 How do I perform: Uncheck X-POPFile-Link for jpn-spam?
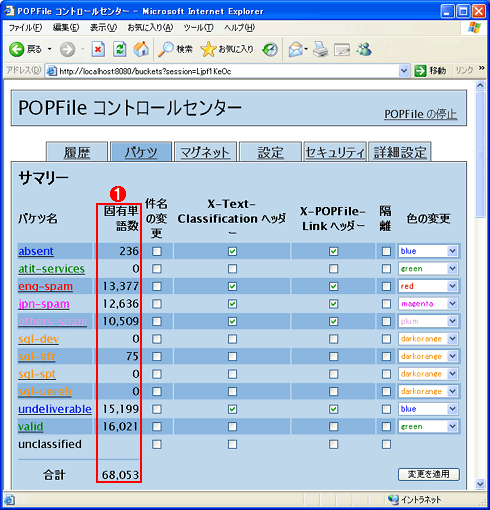pos(333,304)
